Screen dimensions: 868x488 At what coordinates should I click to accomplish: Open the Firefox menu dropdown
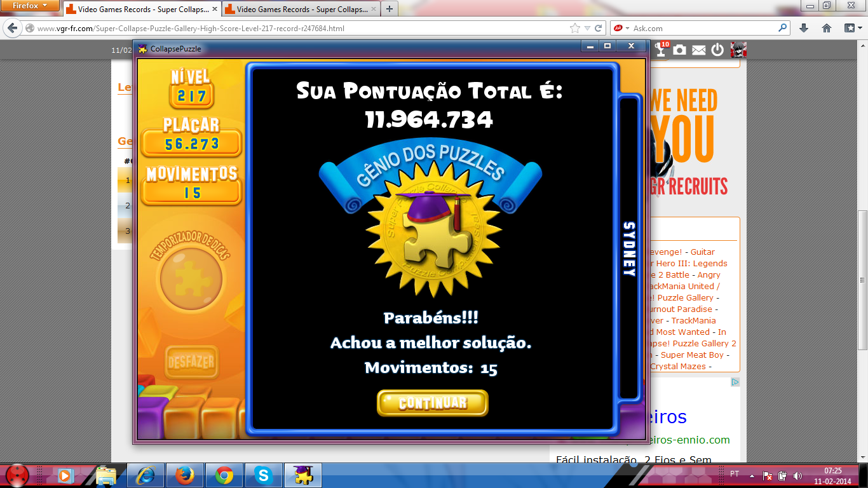tap(30, 6)
